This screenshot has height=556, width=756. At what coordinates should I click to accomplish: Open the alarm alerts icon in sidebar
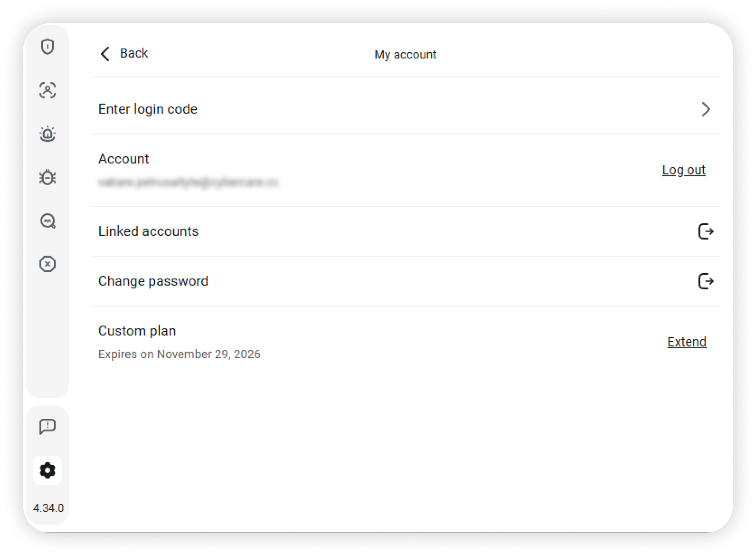pyautogui.click(x=47, y=134)
